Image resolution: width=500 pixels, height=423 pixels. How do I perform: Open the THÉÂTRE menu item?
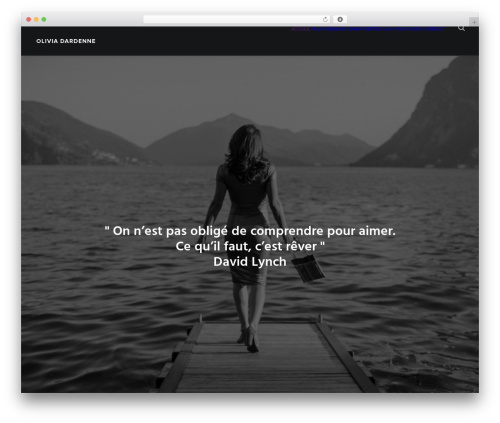(372, 29)
